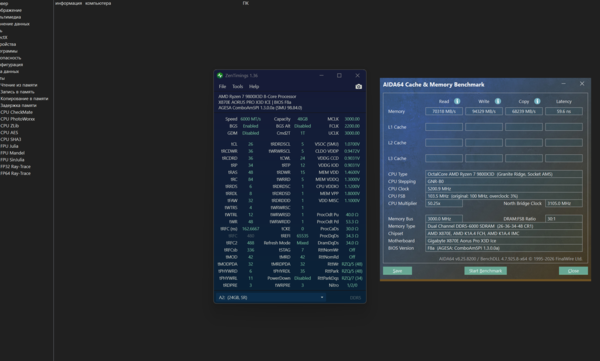The height and width of the screenshot is (361, 600).
Task: Click the Save button in AIDA64 Benchmark
Action: pos(397,271)
